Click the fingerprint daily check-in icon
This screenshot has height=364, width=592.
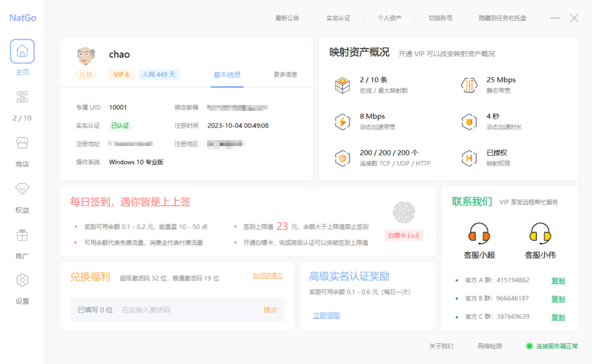point(404,213)
